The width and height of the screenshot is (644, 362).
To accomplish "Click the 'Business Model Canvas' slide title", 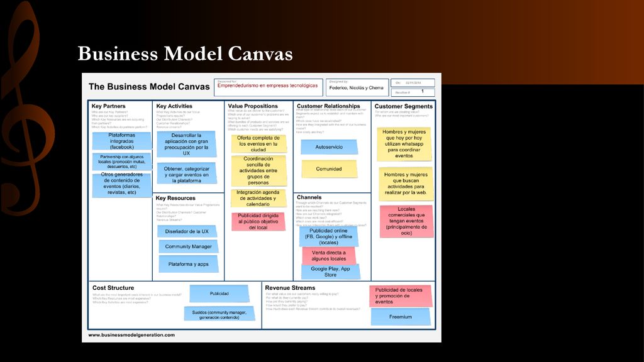I will 186,53.
